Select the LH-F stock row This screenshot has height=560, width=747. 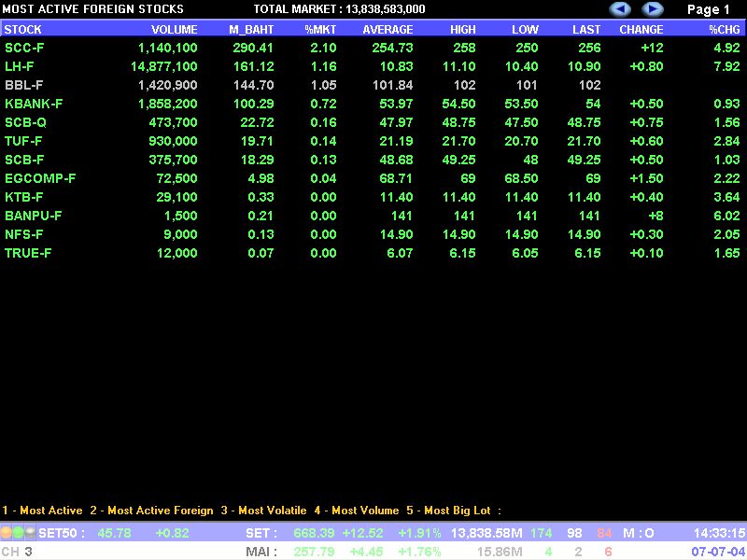point(373,66)
